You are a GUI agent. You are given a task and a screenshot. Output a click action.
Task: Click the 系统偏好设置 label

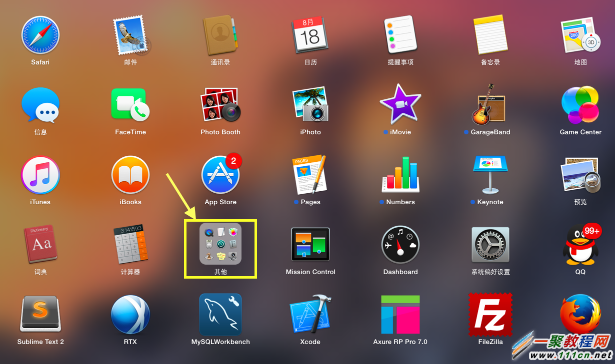(x=490, y=272)
